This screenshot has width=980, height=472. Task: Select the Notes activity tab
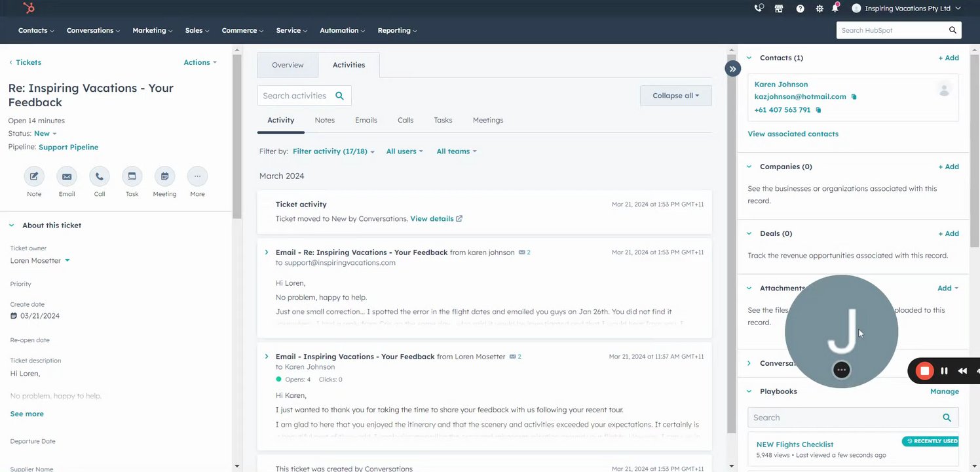(x=324, y=120)
